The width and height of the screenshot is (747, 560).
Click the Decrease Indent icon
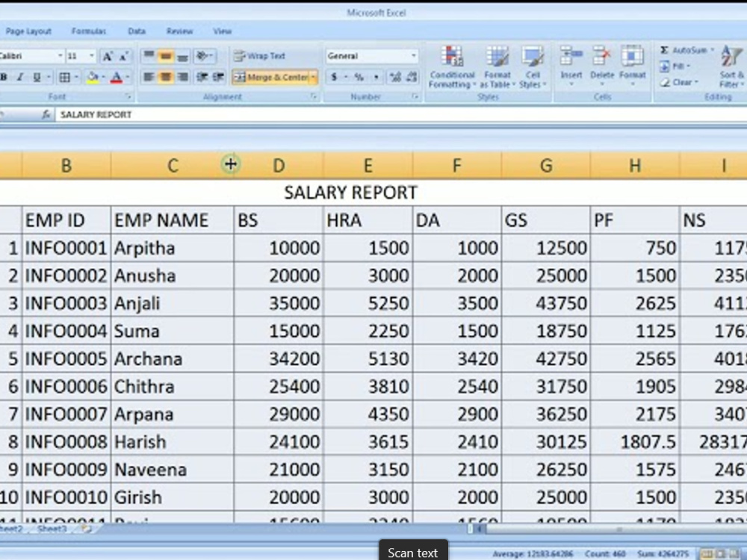[x=202, y=77]
